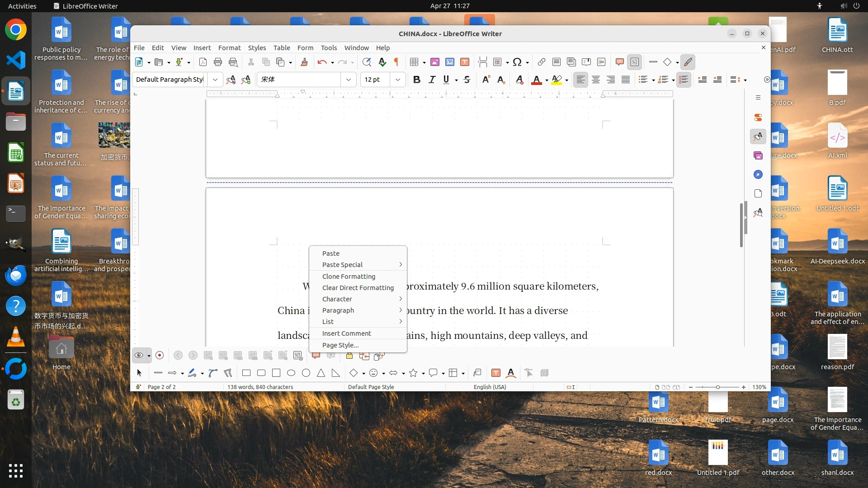The width and height of the screenshot is (868, 488).
Task: Click the Clone Formatting paintbrush icon
Action: point(304,62)
